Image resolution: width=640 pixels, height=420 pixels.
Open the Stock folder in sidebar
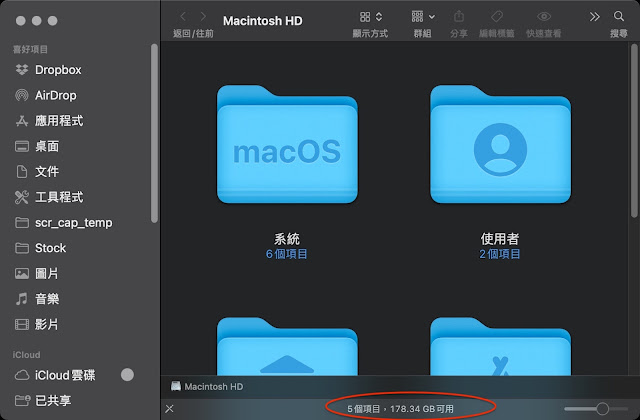(40, 248)
